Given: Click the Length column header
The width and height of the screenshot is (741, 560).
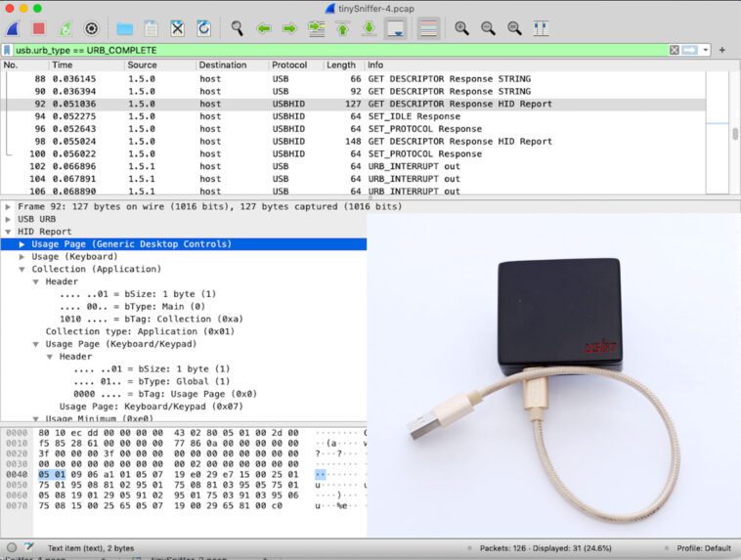Looking at the screenshot, I should pos(341,65).
